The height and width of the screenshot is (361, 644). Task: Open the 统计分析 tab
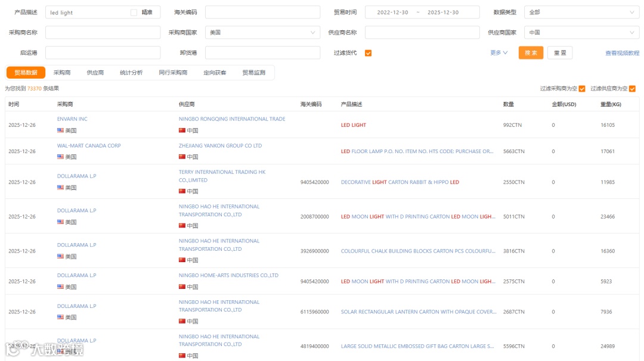pos(131,73)
